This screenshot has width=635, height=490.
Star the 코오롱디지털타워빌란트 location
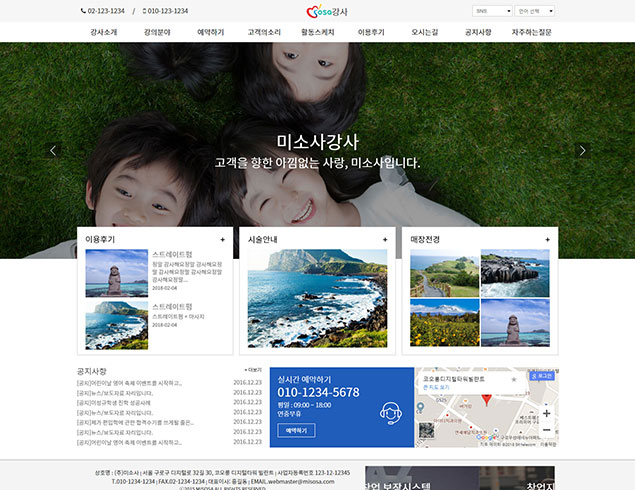(x=514, y=379)
